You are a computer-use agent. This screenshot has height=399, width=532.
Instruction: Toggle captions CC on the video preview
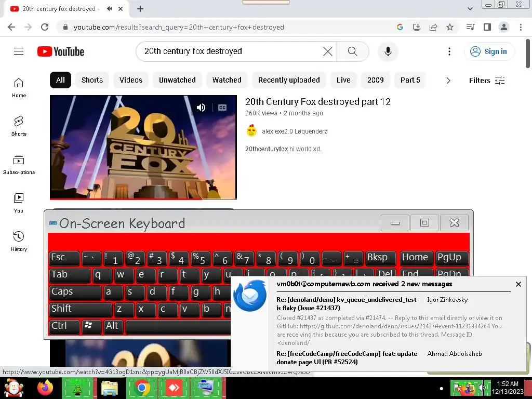tap(222, 108)
